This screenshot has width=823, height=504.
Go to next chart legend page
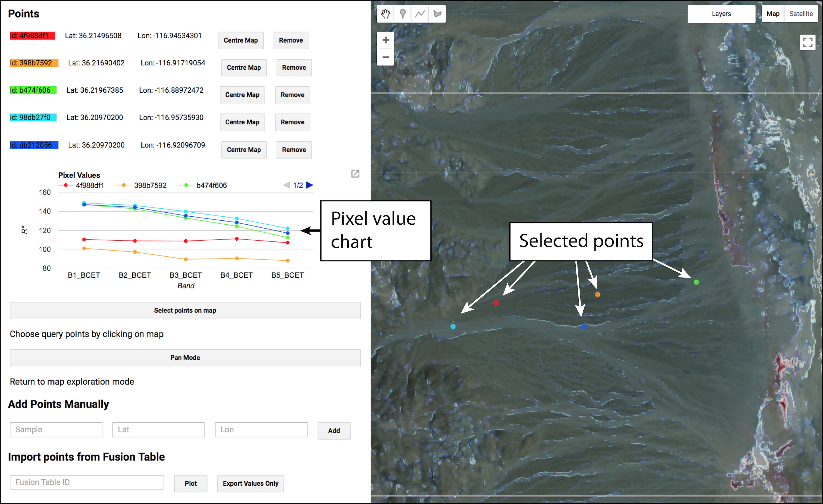click(x=310, y=185)
